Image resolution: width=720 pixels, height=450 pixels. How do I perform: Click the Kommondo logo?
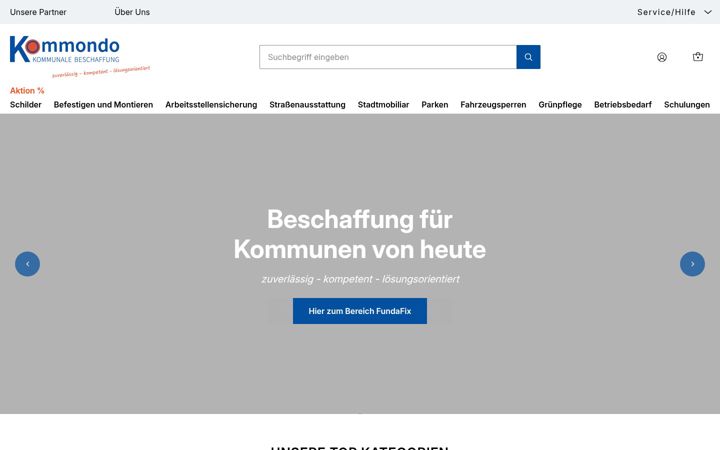tap(79, 56)
